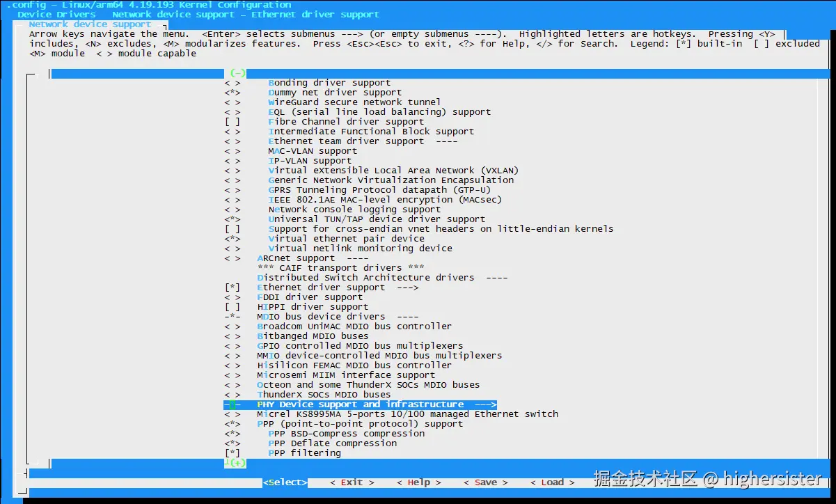
Task: Open PHY Device support and infrastructure submenu
Action: [x=361, y=404]
